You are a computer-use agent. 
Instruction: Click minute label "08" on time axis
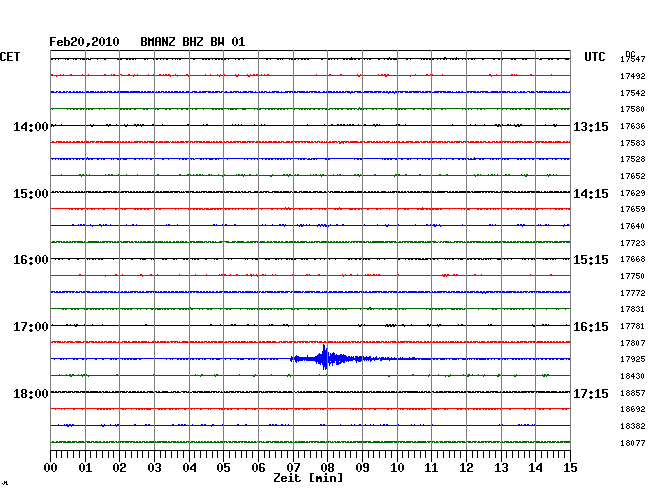(x=327, y=468)
